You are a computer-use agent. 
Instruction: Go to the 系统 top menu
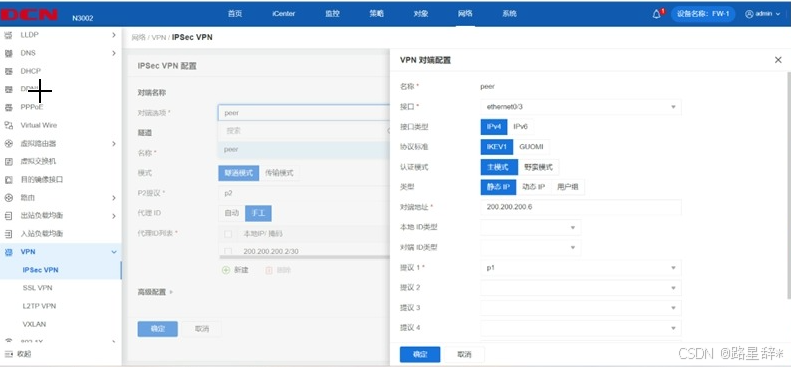coord(510,14)
